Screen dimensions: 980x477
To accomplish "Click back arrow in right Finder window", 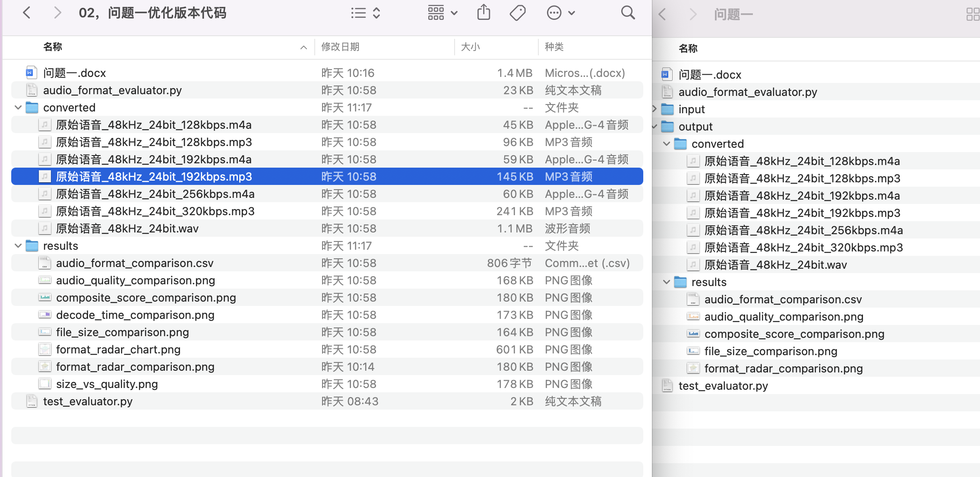I will coord(662,15).
